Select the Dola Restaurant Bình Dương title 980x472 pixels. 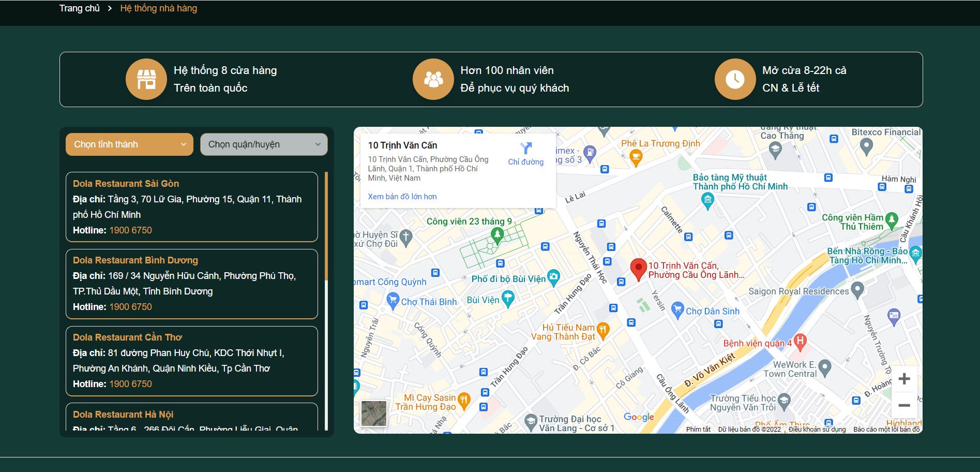pos(135,260)
